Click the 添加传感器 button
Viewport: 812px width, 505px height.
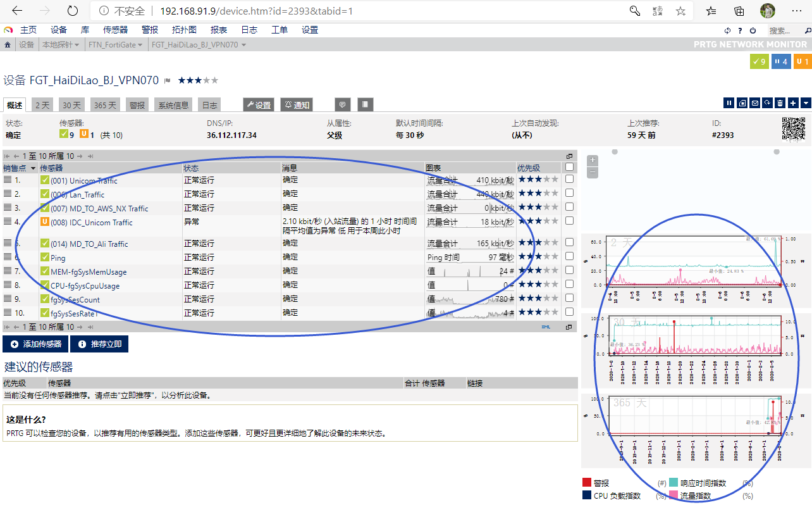35,344
